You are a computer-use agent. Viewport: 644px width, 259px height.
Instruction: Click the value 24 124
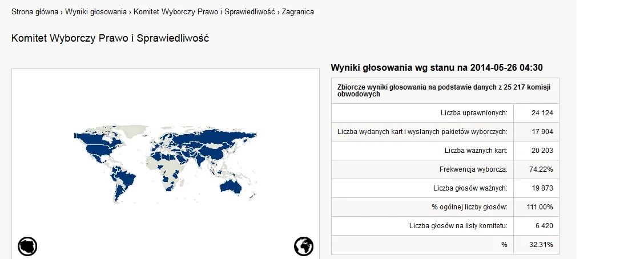pyautogui.click(x=542, y=113)
